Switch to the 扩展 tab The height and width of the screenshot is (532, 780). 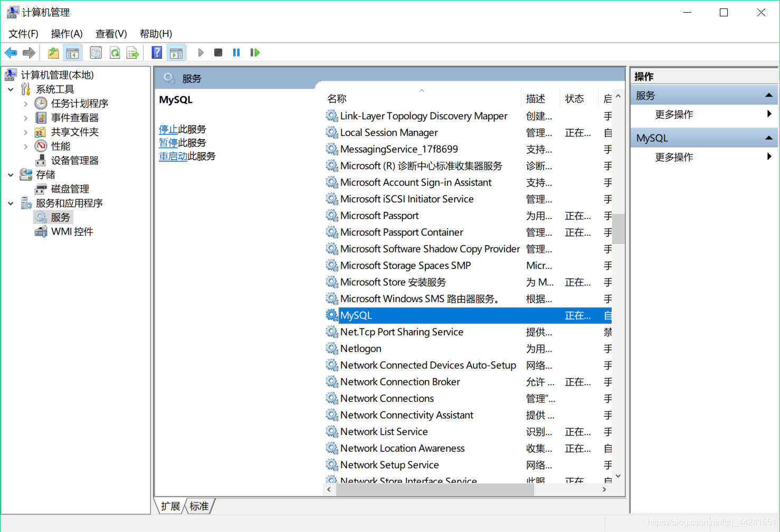(170, 506)
